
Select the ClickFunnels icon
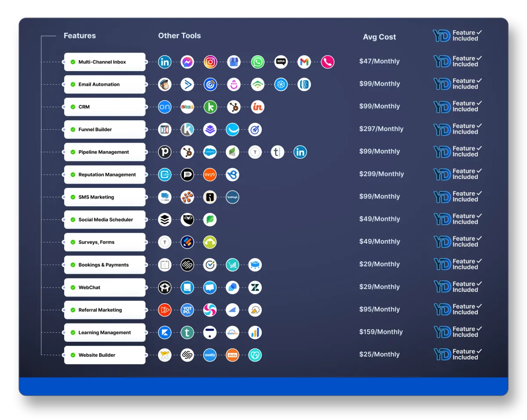[x=165, y=129]
